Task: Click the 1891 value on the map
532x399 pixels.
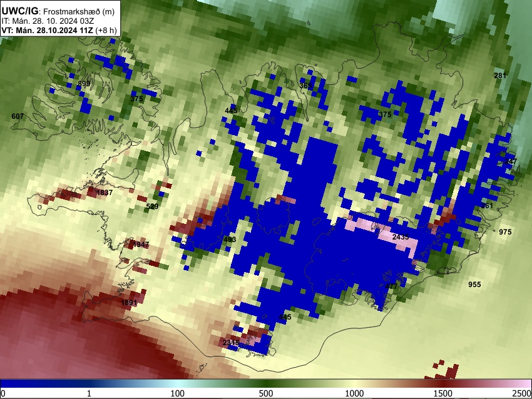Action: point(129,303)
